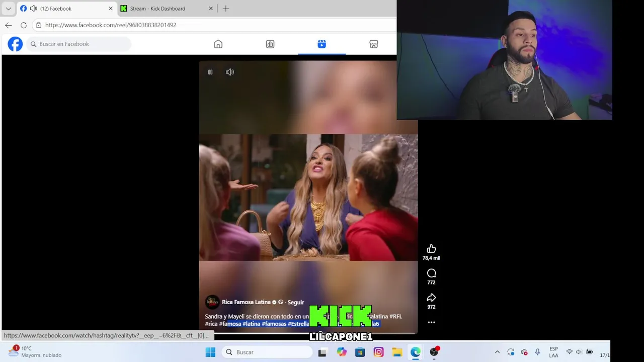Image resolution: width=644 pixels, height=362 pixels.
Task: Click the taskbar Buscar search box
Action: (267, 352)
